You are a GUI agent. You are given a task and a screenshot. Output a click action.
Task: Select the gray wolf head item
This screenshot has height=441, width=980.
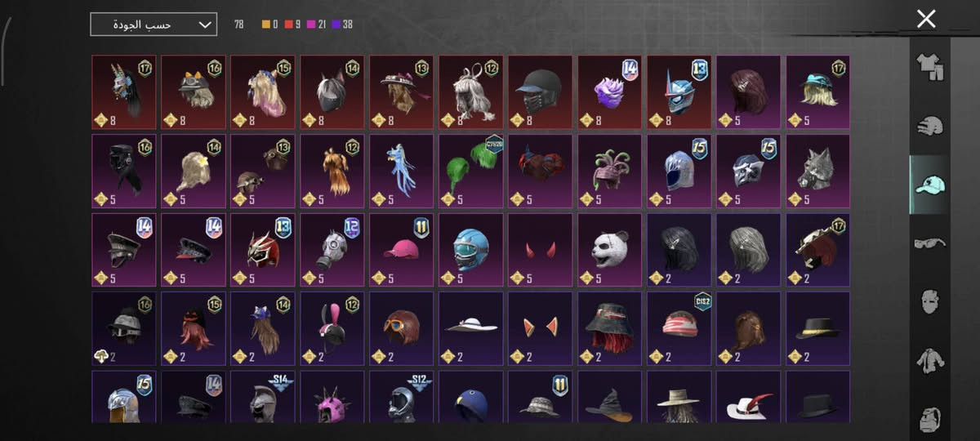817,171
